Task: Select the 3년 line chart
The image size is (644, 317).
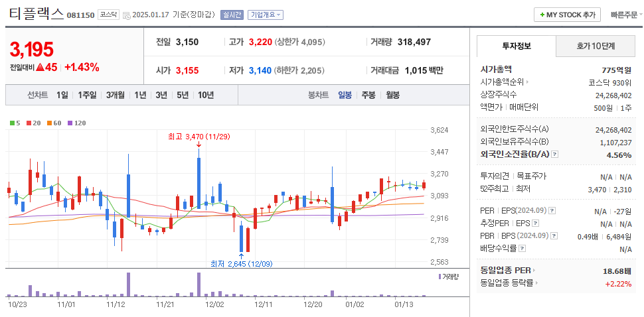Action: click(161, 95)
